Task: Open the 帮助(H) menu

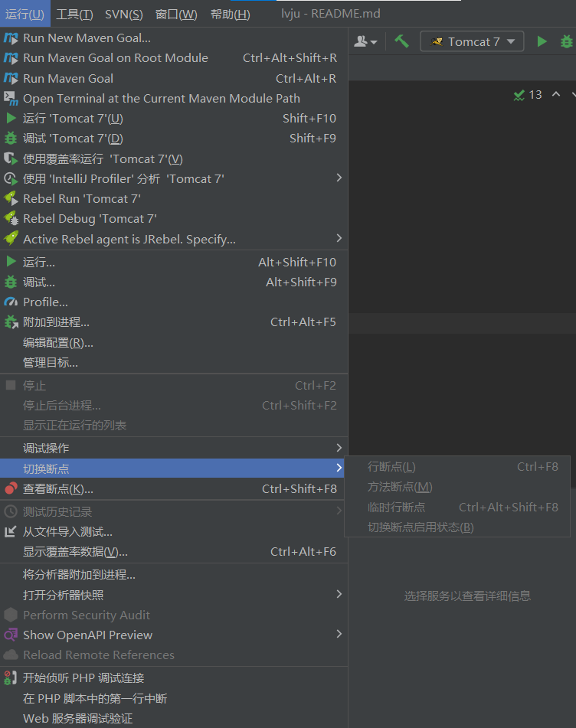Action: pyautogui.click(x=231, y=14)
